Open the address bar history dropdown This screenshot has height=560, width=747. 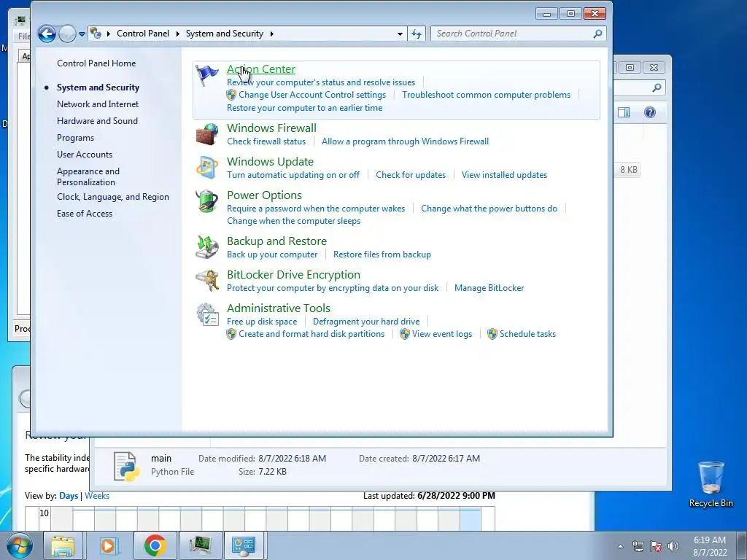pos(400,34)
